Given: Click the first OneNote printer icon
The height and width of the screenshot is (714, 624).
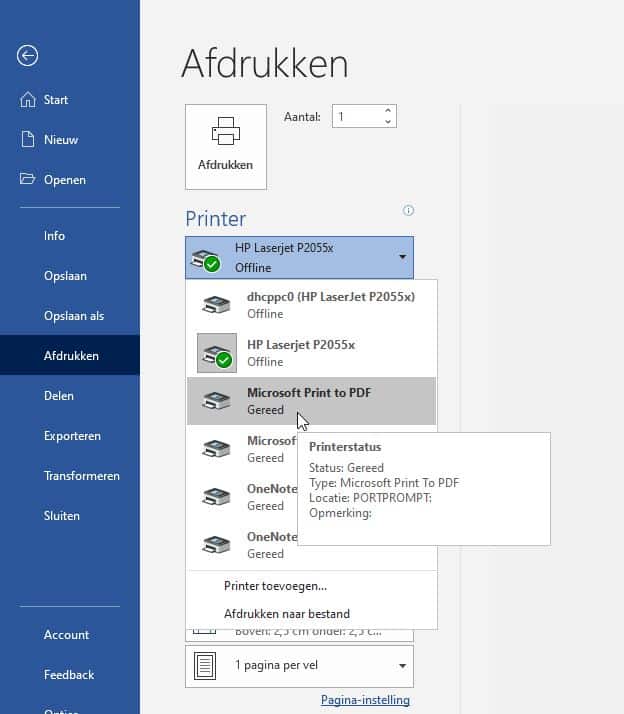Looking at the screenshot, I should tap(216, 497).
